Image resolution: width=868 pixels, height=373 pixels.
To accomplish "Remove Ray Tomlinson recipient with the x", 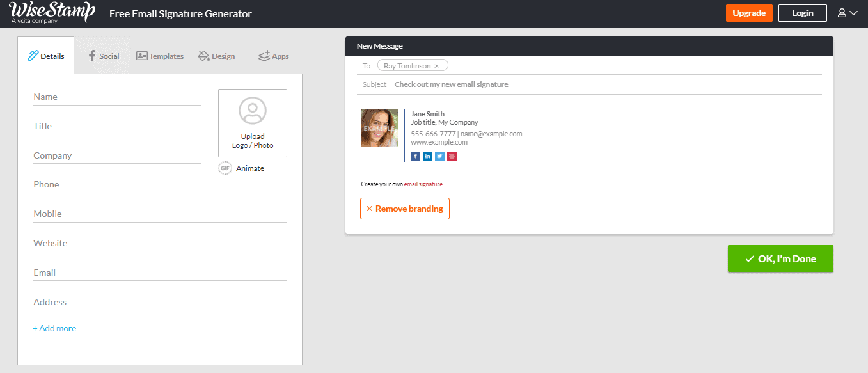I will [x=437, y=66].
